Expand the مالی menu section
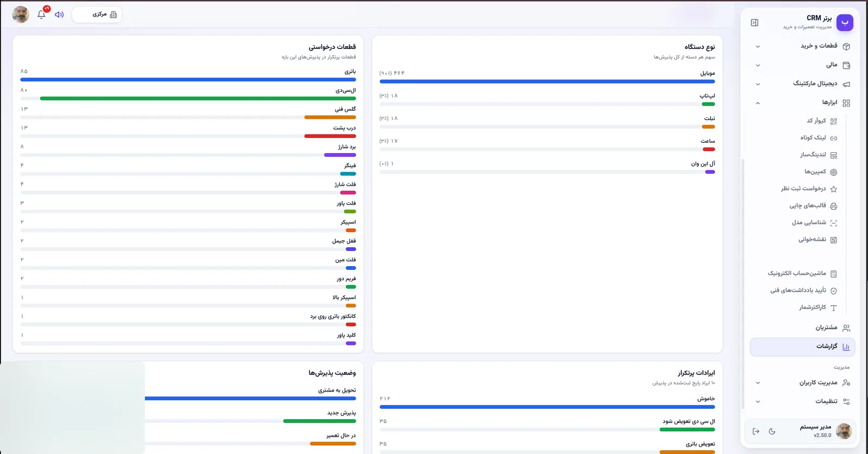868x454 pixels. 803,65
